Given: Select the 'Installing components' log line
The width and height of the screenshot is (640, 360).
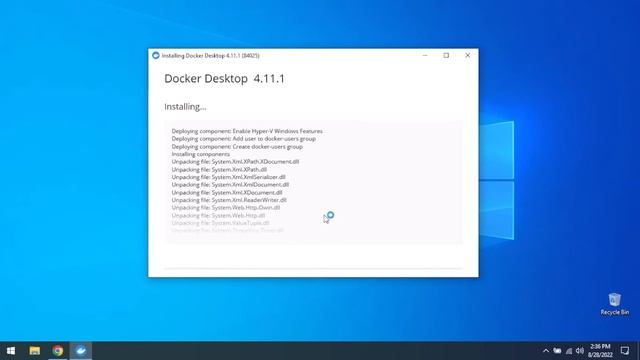Looking at the screenshot, I should point(200,154).
